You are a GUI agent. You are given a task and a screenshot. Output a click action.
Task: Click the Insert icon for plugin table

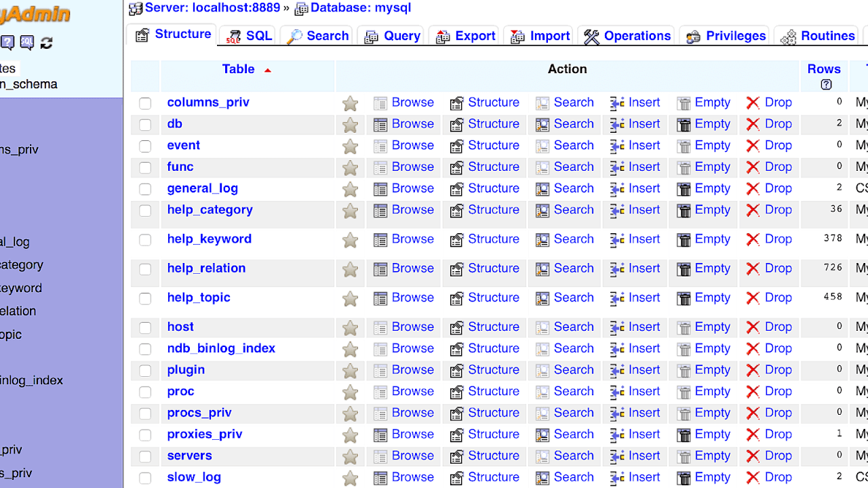coord(617,371)
